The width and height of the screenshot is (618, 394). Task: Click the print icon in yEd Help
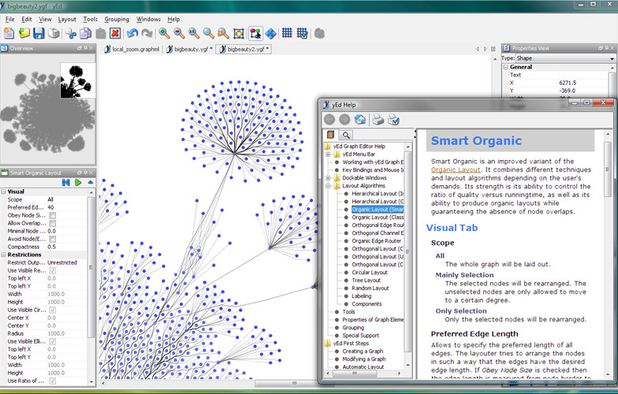[x=378, y=120]
